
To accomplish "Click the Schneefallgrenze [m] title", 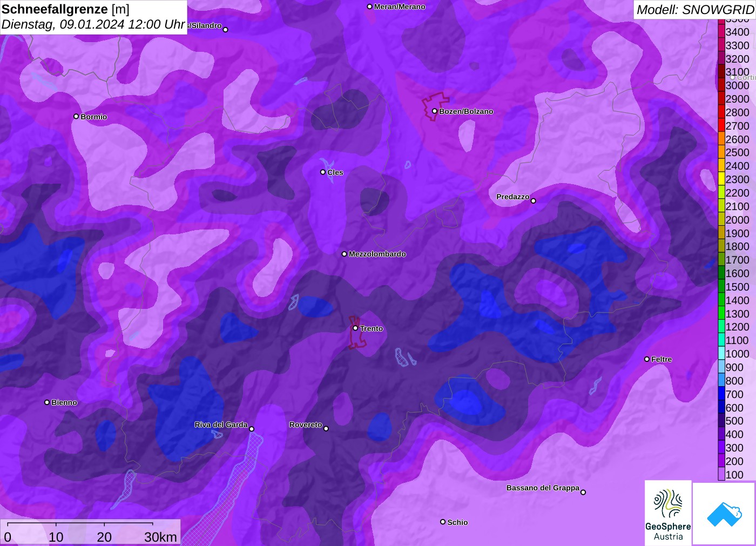I will (65, 9).
